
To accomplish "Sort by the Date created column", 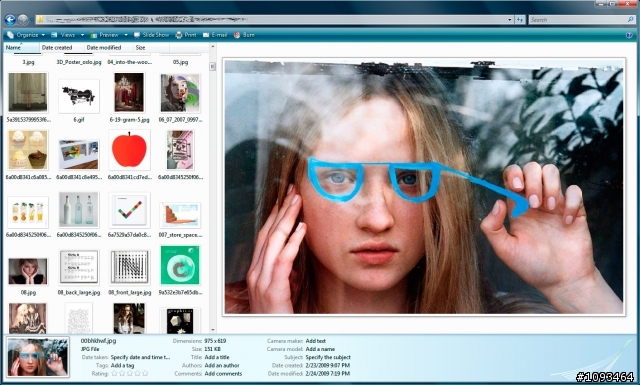I will pos(62,47).
